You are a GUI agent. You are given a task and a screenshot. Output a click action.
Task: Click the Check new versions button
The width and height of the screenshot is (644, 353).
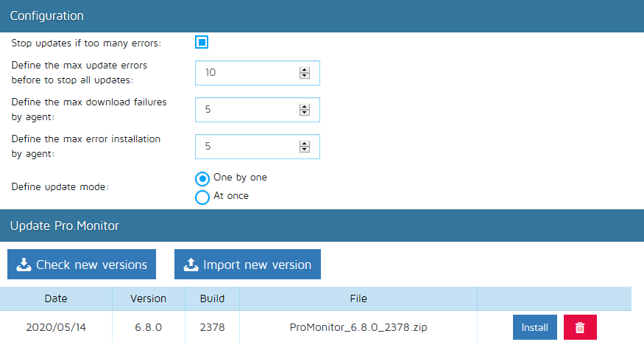pyautogui.click(x=82, y=265)
